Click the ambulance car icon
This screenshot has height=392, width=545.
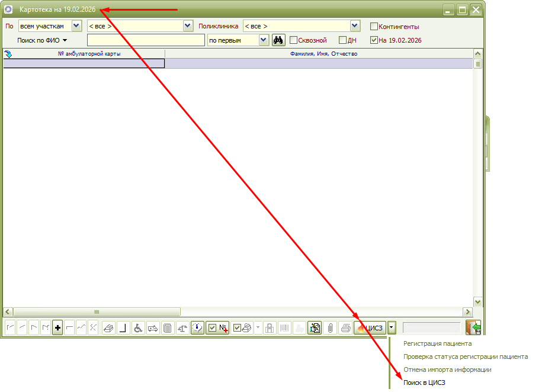click(152, 327)
